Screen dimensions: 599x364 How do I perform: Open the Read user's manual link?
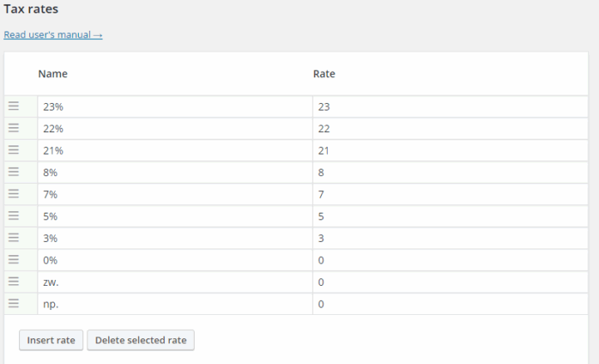(53, 35)
